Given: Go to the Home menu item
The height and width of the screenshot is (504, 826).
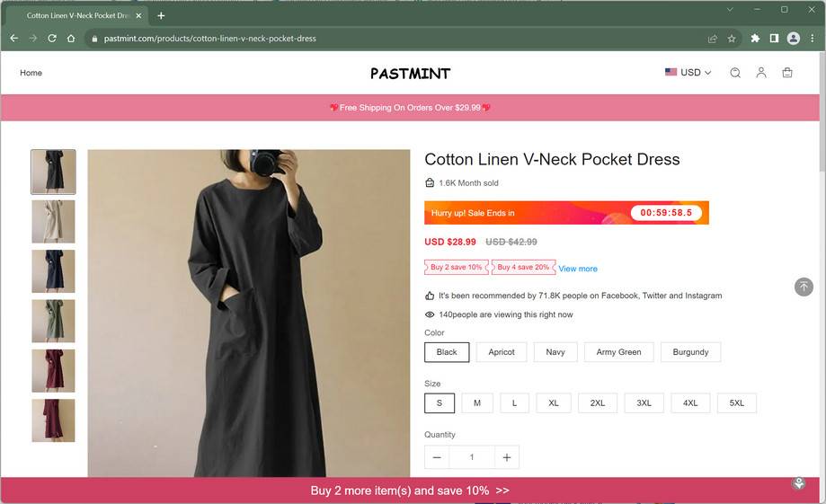Looking at the screenshot, I should [x=31, y=73].
